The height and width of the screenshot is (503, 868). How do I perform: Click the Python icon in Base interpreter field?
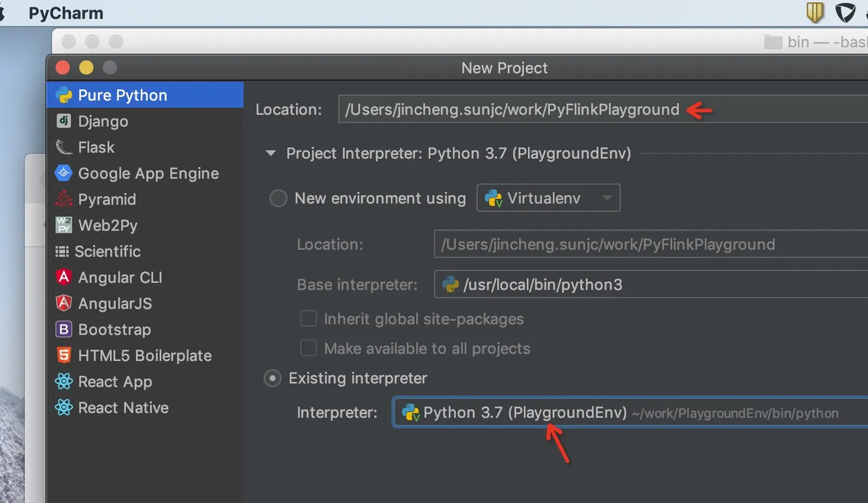[450, 285]
